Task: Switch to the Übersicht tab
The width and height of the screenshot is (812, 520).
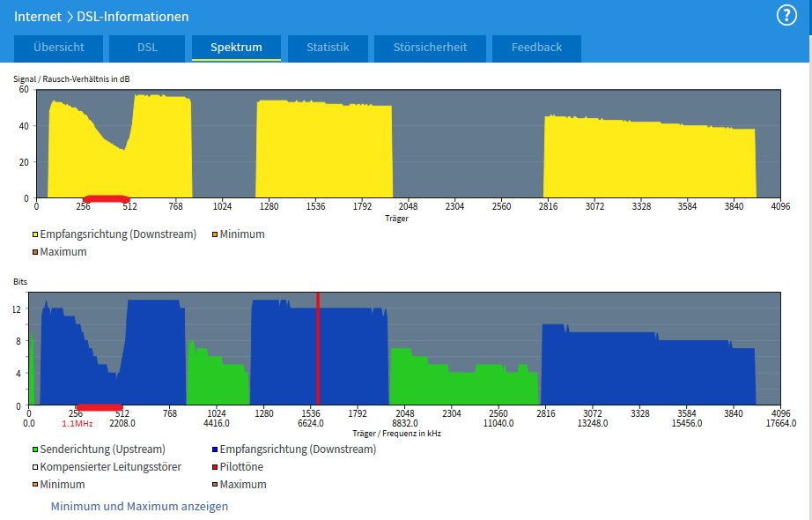Action: click(x=58, y=48)
